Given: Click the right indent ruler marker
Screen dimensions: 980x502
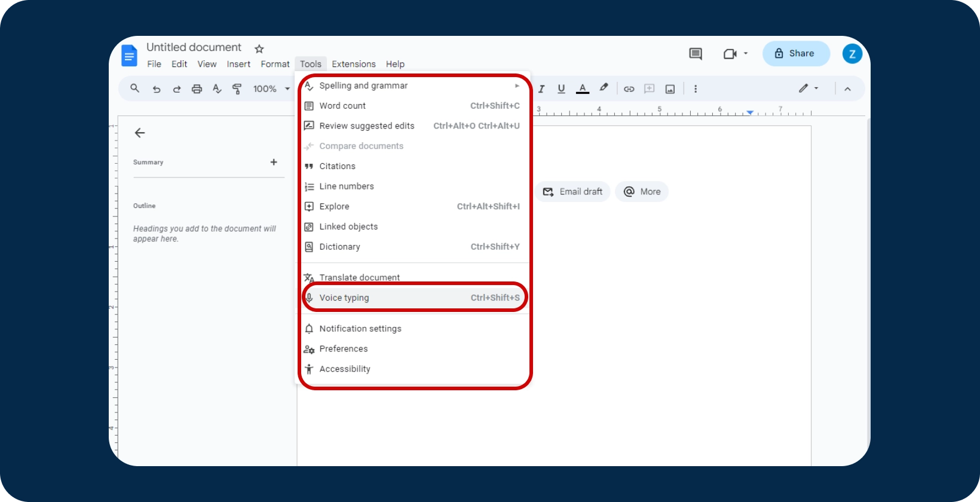Looking at the screenshot, I should [x=750, y=112].
